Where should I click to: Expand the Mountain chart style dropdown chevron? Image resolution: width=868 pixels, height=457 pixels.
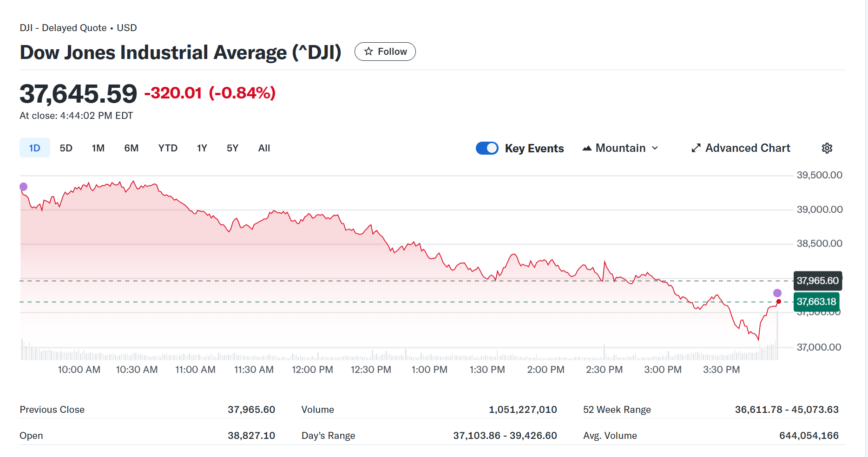[x=655, y=148]
